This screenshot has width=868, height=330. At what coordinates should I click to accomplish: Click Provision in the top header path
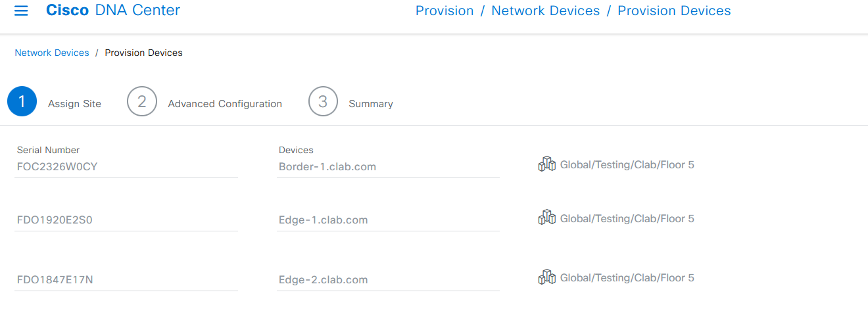point(445,11)
